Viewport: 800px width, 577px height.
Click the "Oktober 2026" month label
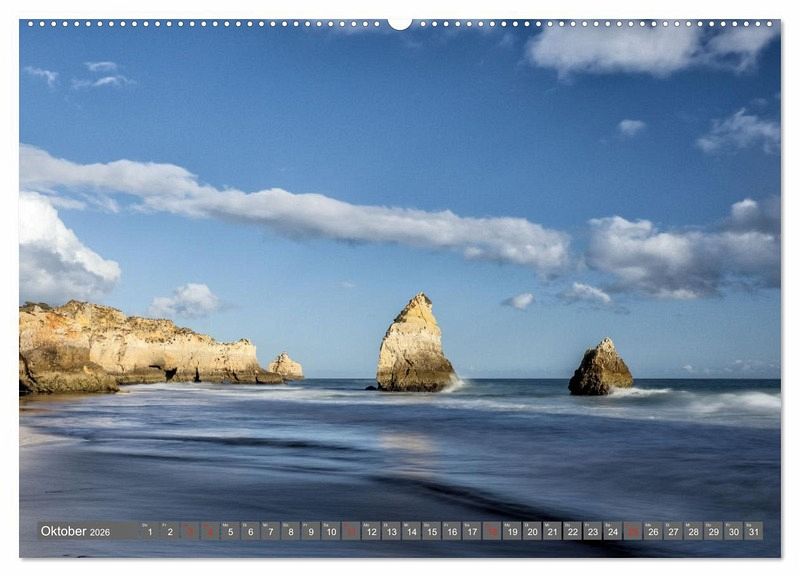click(x=75, y=531)
